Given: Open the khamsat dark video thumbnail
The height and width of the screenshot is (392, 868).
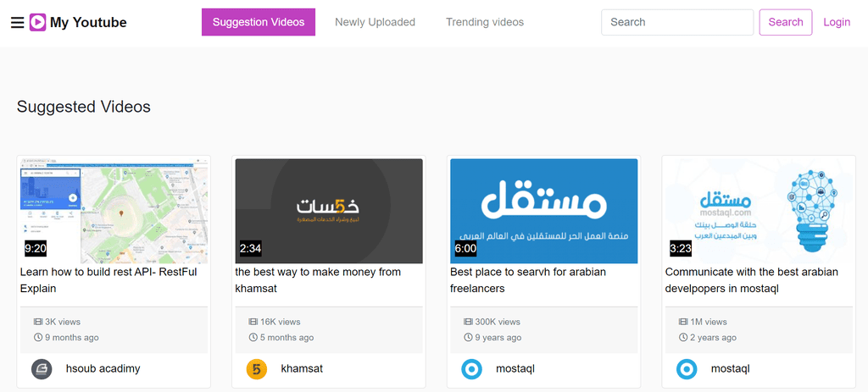Looking at the screenshot, I should pos(329,211).
